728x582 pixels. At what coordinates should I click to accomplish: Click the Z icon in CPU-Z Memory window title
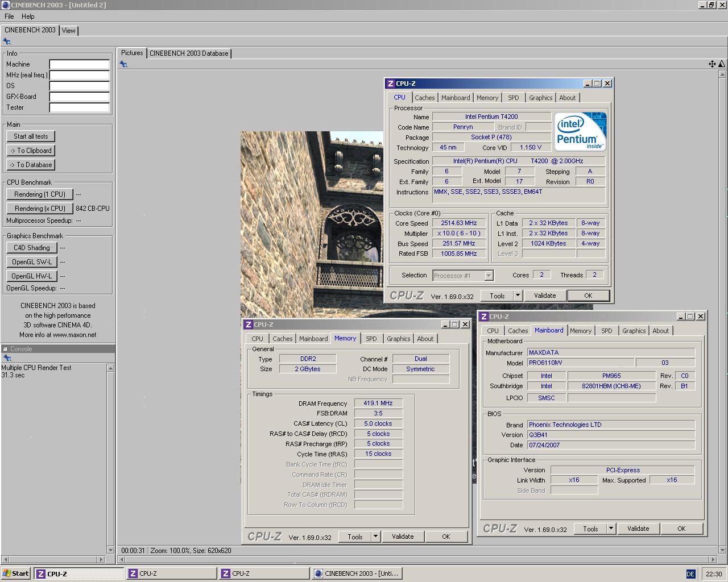tap(249, 325)
